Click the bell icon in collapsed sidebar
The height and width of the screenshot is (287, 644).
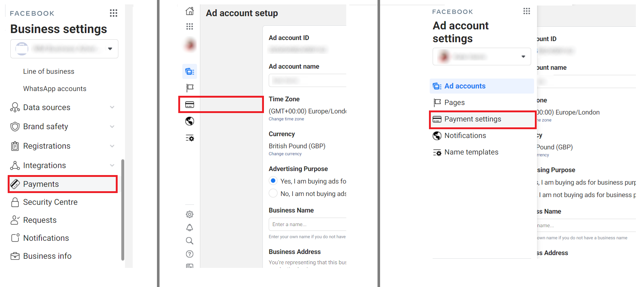click(190, 228)
